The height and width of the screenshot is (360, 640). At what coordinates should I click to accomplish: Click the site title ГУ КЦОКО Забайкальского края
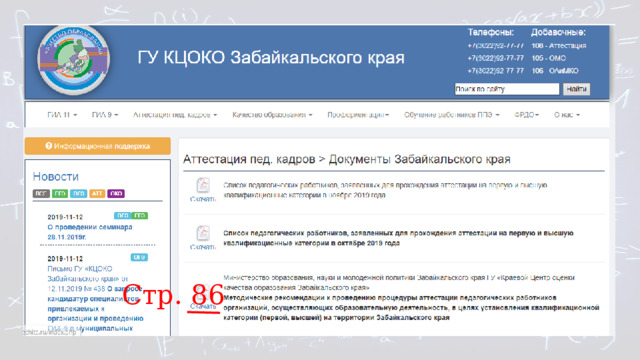pyautogui.click(x=271, y=58)
